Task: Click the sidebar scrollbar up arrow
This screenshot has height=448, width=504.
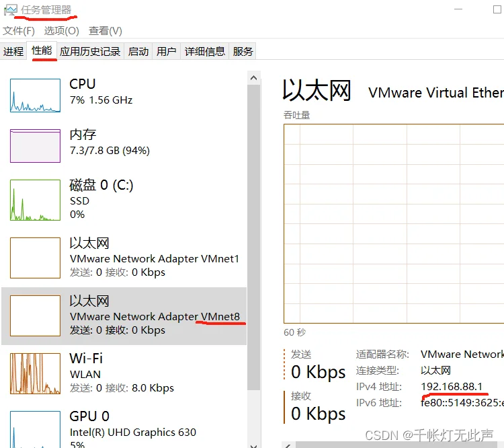Action: [253, 78]
